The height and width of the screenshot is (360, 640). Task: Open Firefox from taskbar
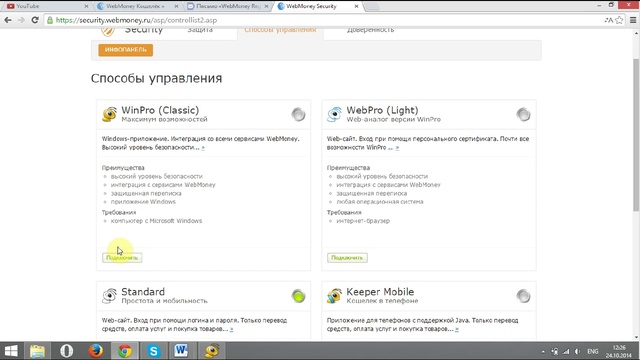pyautogui.click(x=96, y=351)
